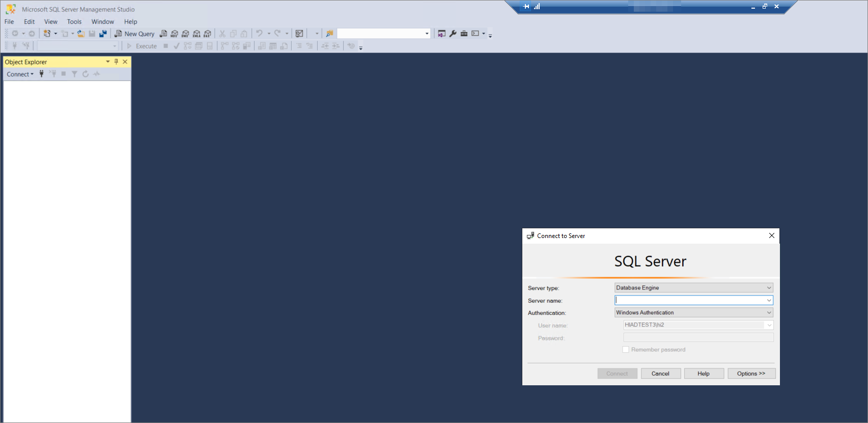Open the Tools menu
Screen dimensions: 868x423
coord(74,21)
